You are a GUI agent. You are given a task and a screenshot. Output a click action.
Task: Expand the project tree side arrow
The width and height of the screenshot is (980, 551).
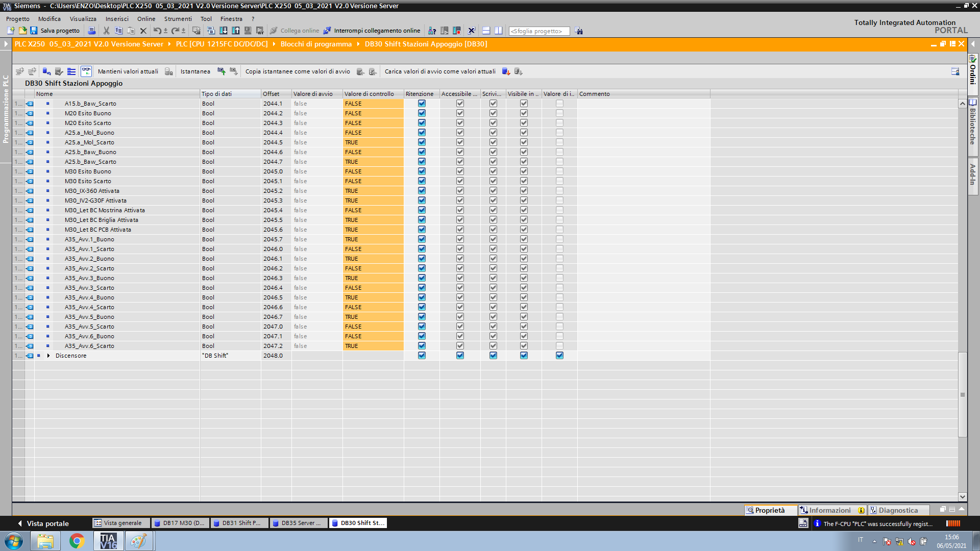[x=6, y=44]
